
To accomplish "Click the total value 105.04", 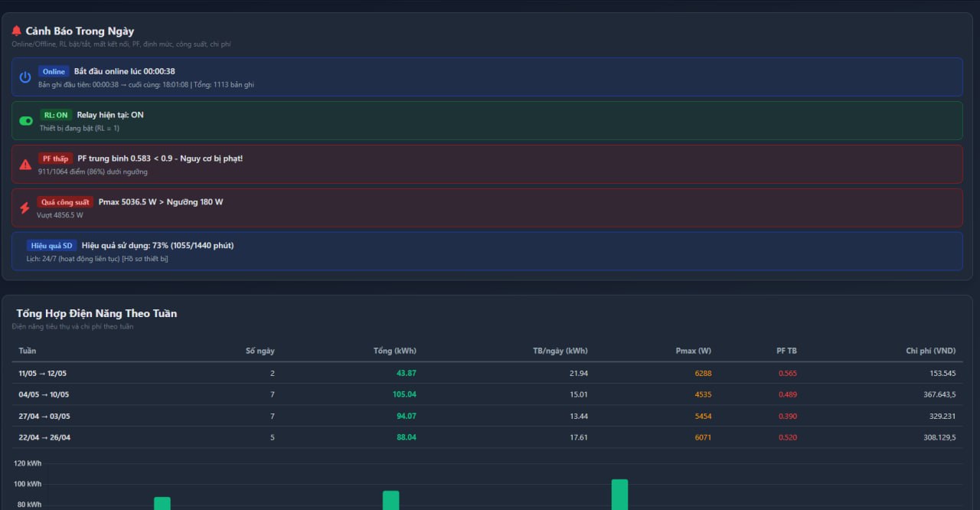I will [x=404, y=394].
